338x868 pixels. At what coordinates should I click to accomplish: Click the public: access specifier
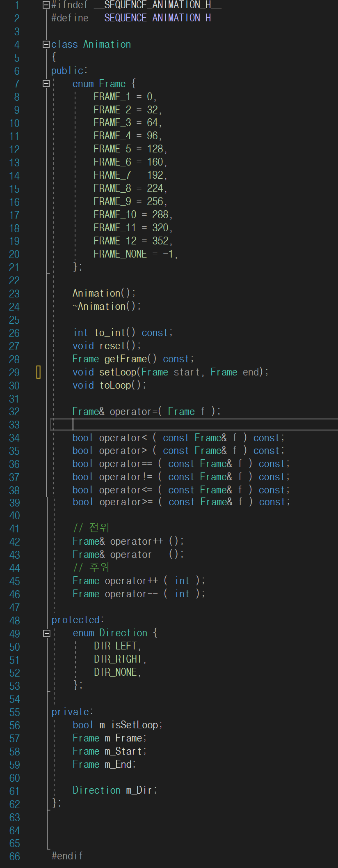tap(69, 71)
